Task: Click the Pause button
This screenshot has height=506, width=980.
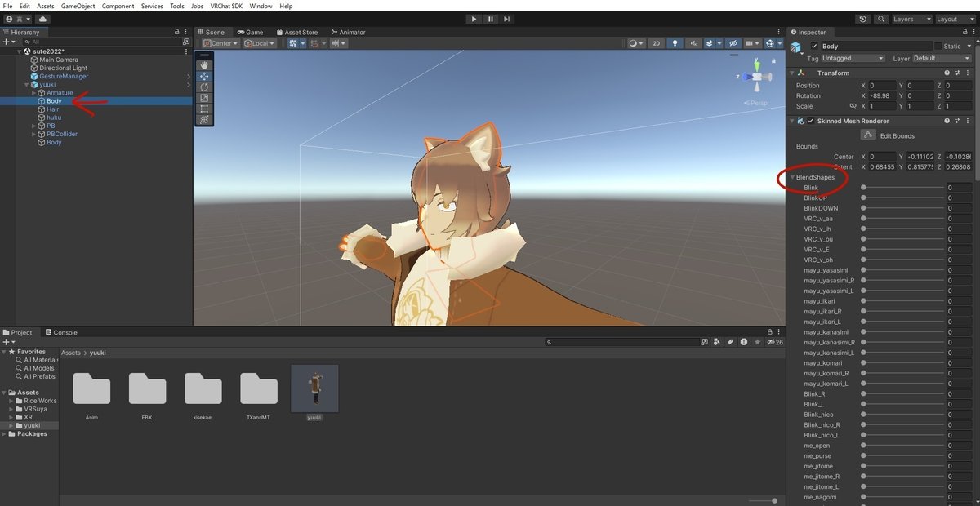Action: [x=491, y=19]
